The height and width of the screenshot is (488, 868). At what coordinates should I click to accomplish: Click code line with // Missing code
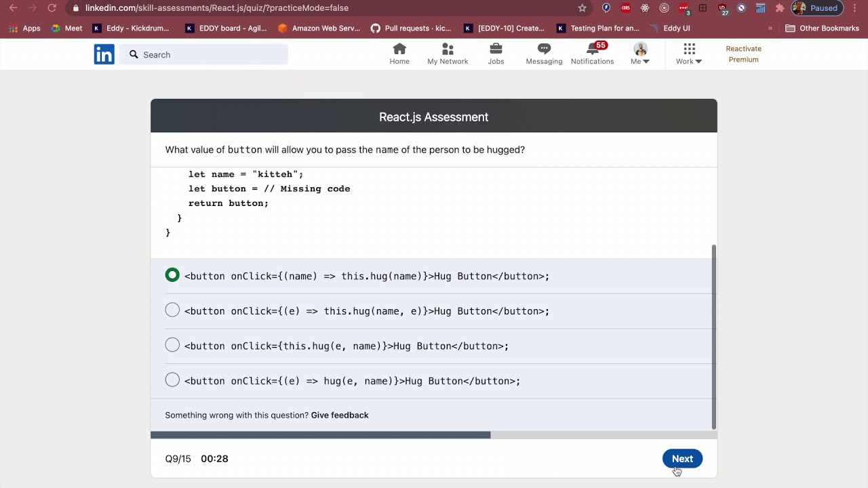tap(269, 188)
